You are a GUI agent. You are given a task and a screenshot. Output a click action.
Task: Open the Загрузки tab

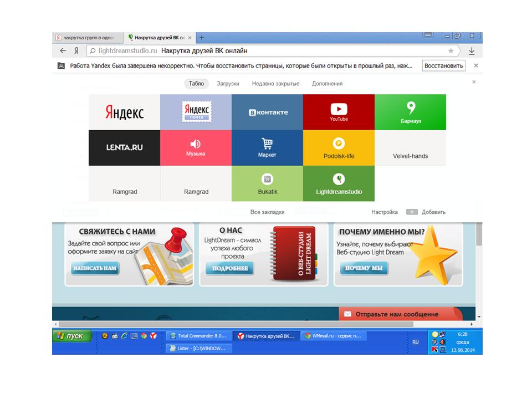point(228,84)
